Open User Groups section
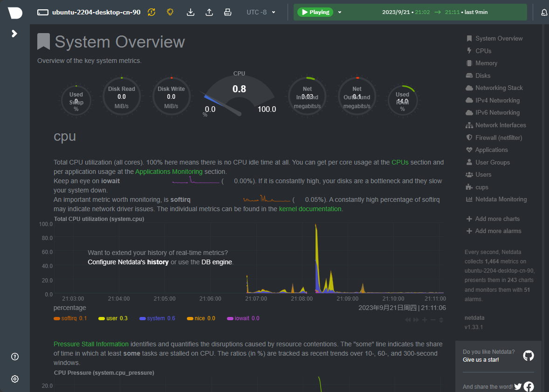Image resolution: width=549 pixels, height=392 pixels. coord(488,163)
